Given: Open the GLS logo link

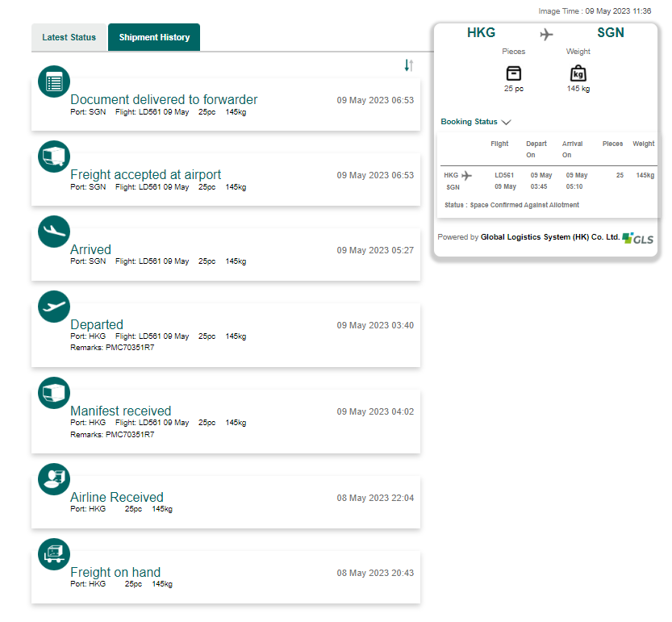Looking at the screenshot, I should (x=638, y=239).
